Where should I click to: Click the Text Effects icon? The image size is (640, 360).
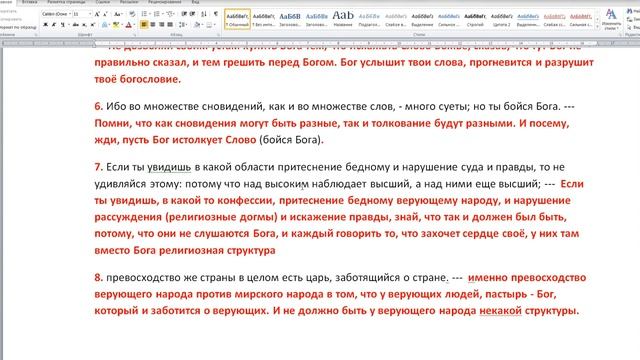click(x=104, y=25)
